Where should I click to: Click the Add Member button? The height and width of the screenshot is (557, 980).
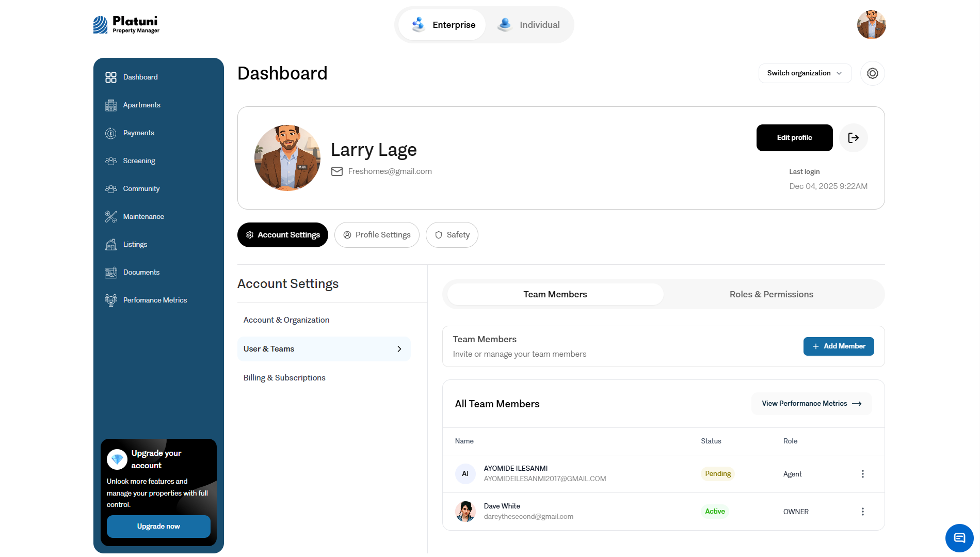[x=839, y=346]
